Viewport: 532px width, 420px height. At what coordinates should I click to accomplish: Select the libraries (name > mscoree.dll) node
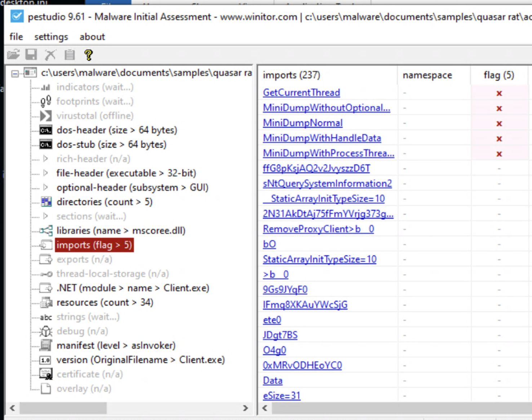[x=121, y=231]
